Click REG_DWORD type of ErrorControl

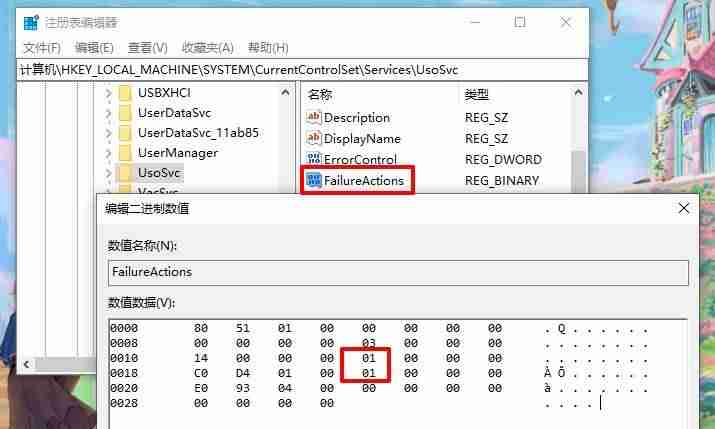503,160
